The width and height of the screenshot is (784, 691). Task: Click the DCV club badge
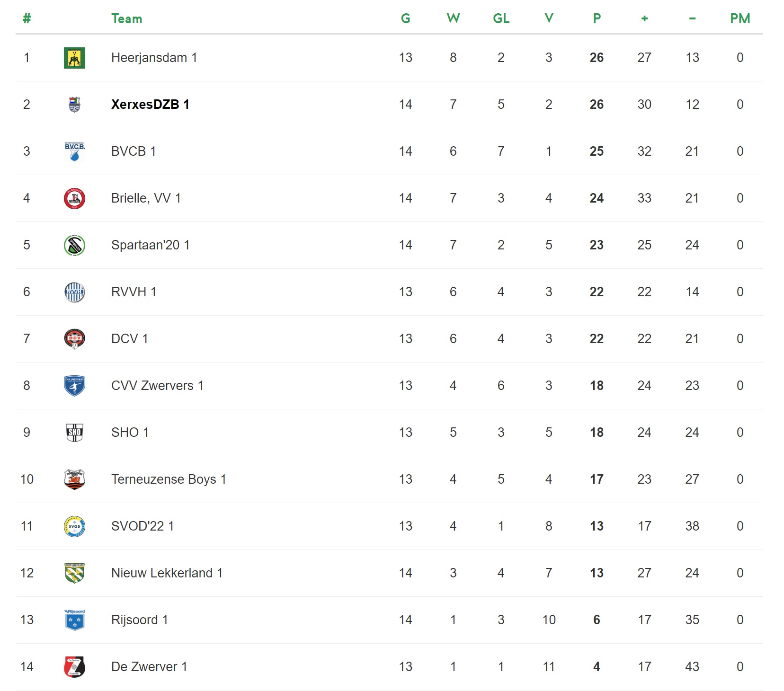(x=74, y=339)
